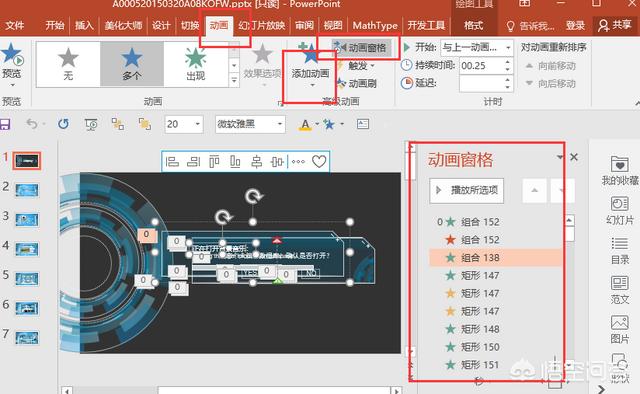
Task: Click the slideshow from start icon
Action: (x=91, y=124)
